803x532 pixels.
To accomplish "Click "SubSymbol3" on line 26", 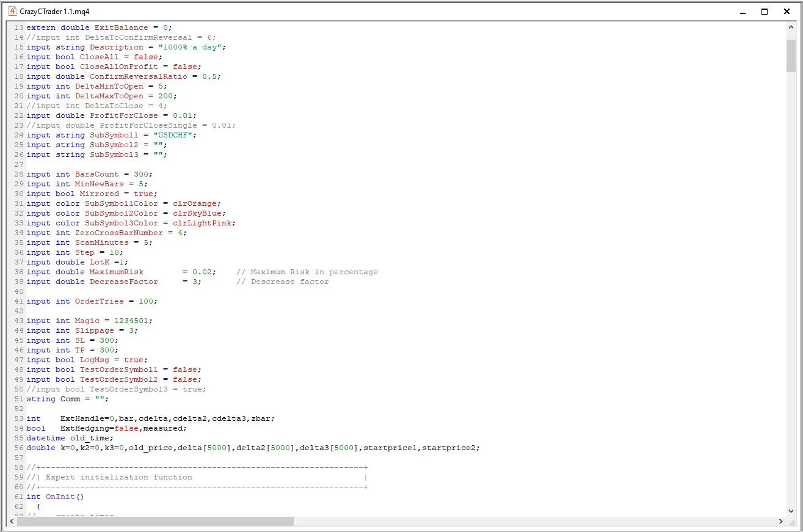I will [x=114, y=155].
